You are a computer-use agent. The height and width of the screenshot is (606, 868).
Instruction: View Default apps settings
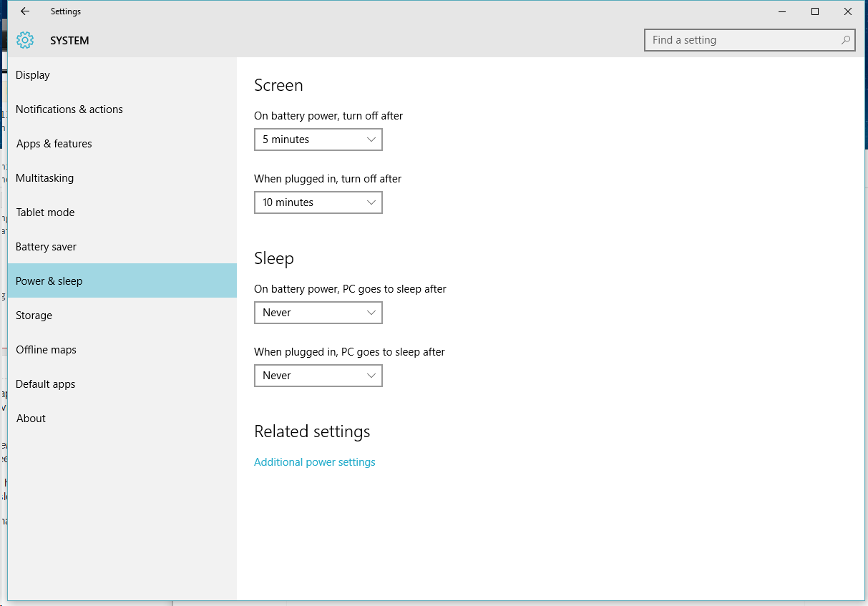45,383
